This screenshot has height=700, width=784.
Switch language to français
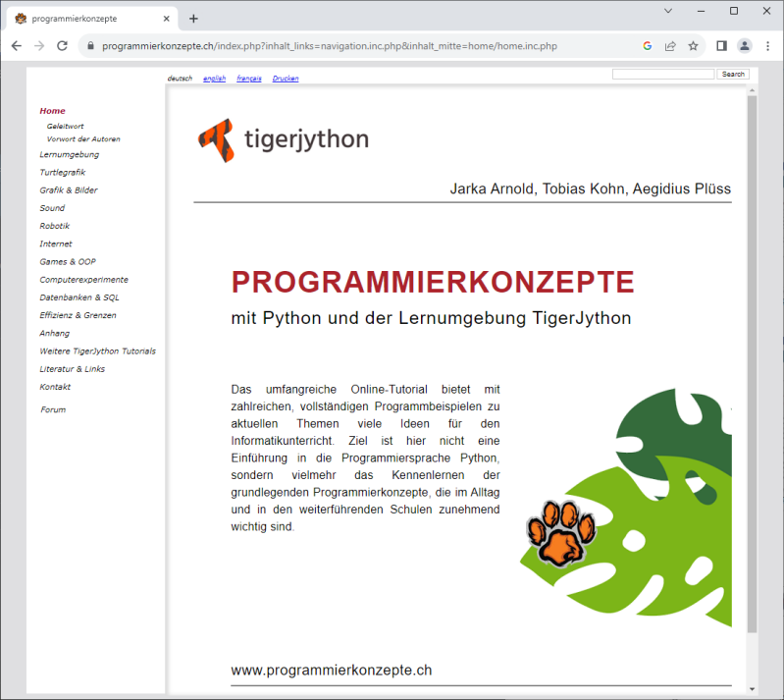point(249,79)
